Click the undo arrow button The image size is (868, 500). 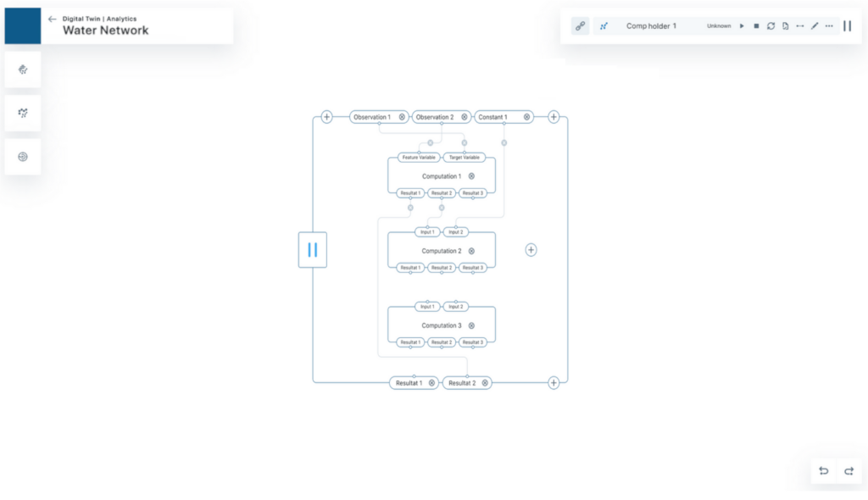pos(823,471)
